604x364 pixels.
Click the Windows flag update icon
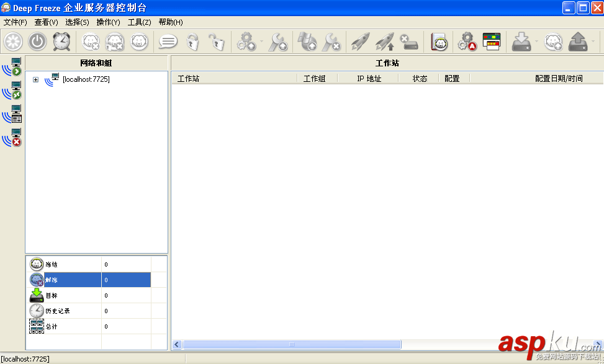click(x=307, y=42)
